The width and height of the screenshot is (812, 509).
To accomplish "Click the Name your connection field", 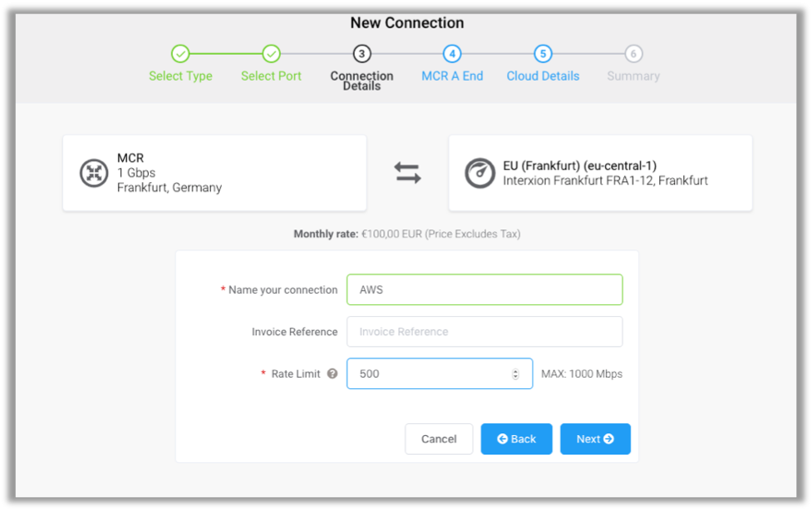I will pos(485,289).
